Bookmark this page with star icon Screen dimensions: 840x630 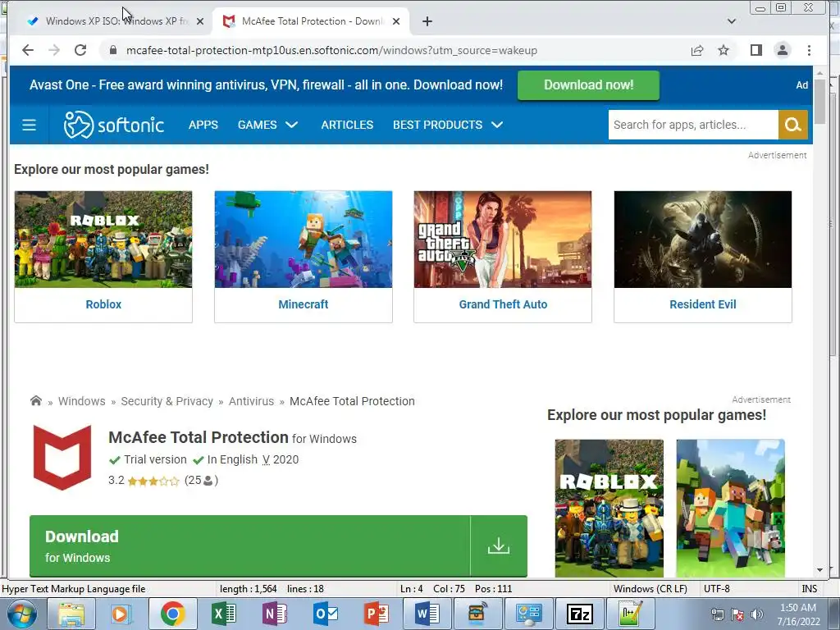tap(724, 50)
